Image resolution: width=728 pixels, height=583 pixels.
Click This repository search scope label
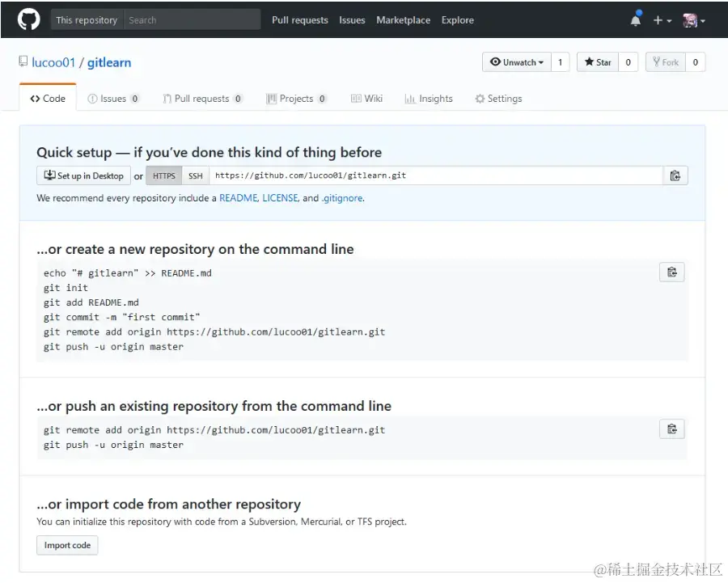(87, 20)
